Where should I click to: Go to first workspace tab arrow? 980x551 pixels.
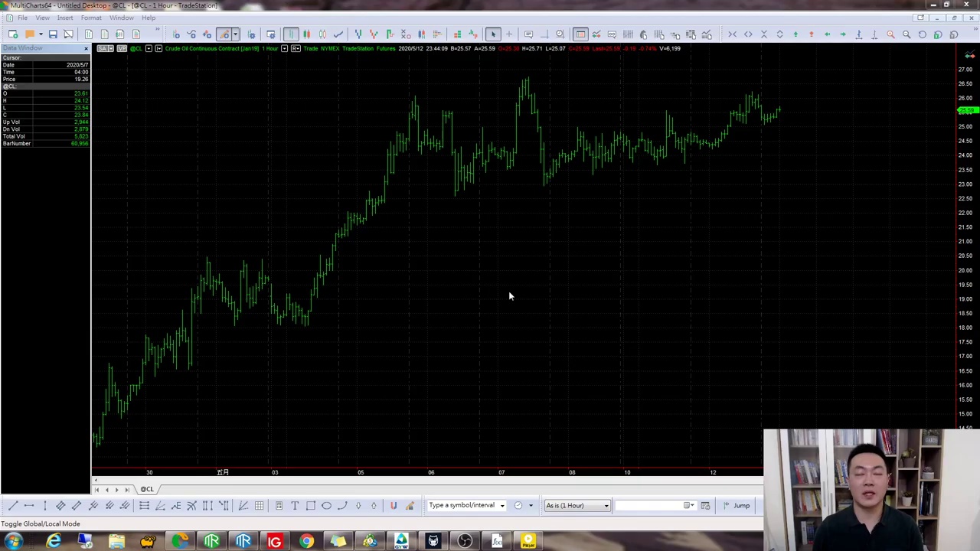(x=96, y=490)
